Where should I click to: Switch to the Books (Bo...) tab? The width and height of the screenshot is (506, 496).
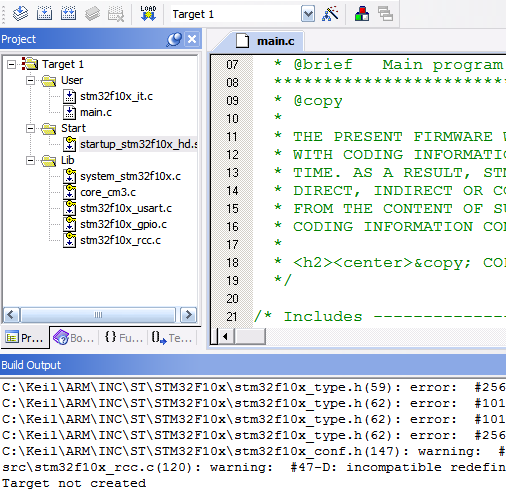tap(74, 338)
